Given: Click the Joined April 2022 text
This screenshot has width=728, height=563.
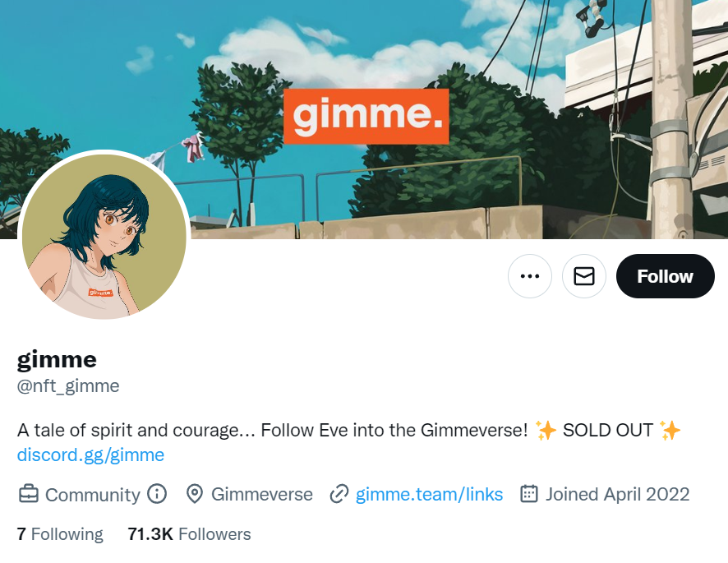Looking at the screenshot, I should [x=617, y=494].
